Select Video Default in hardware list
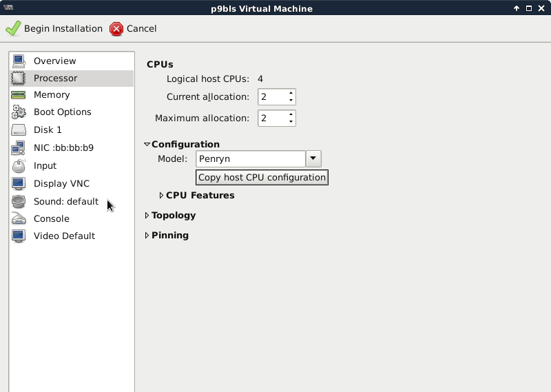This screenshot has height=392, width=551. (x=64, y=236)
